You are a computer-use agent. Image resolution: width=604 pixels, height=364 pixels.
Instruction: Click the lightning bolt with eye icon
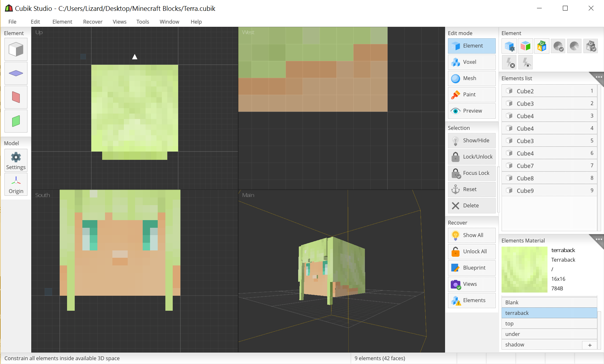[525, 62]
